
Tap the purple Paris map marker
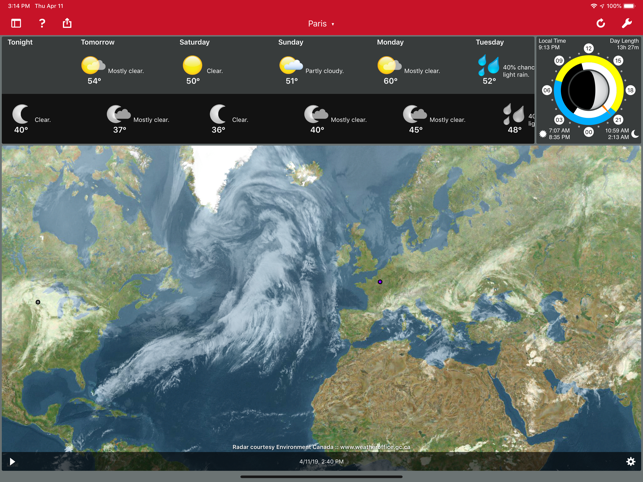click(x=380, y=282)
